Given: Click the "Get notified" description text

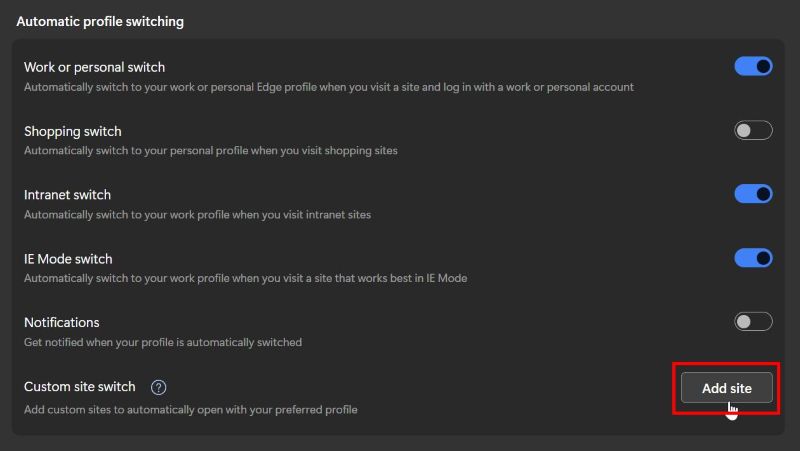Looking at the screenshot, I should click(162, 343).
